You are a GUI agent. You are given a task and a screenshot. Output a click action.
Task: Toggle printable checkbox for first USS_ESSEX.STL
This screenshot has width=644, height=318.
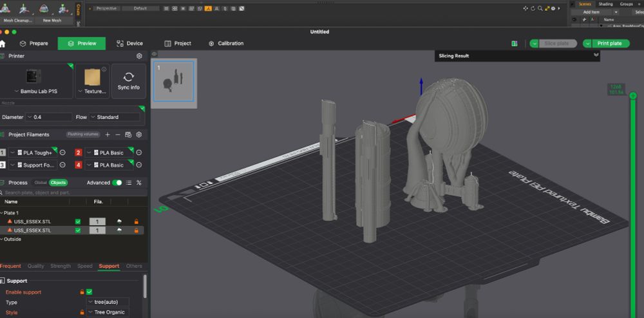coord(78,221)
